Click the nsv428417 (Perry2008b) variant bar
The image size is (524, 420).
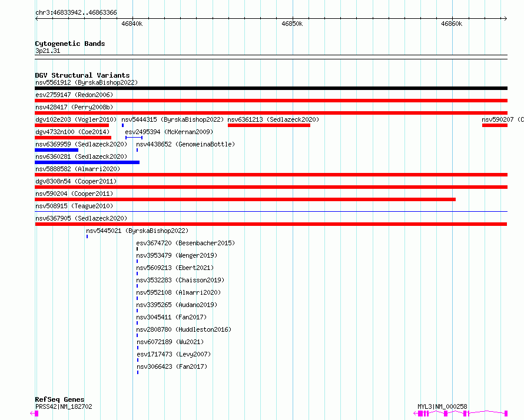[271, 113]
